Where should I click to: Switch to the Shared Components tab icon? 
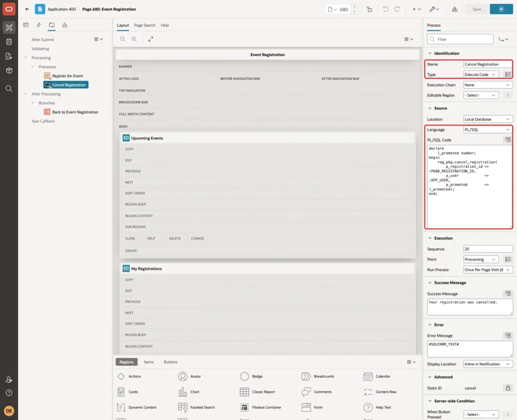click(65, 25)
